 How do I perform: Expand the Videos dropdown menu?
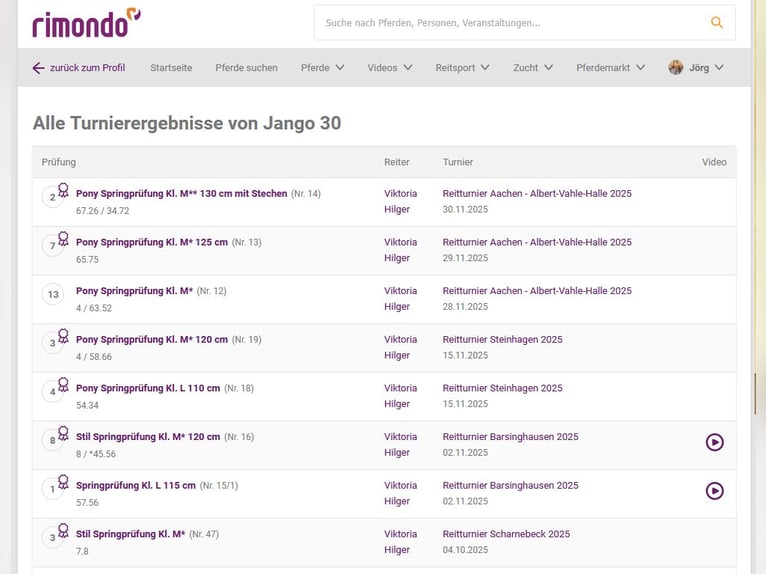(x=389, y=68)
